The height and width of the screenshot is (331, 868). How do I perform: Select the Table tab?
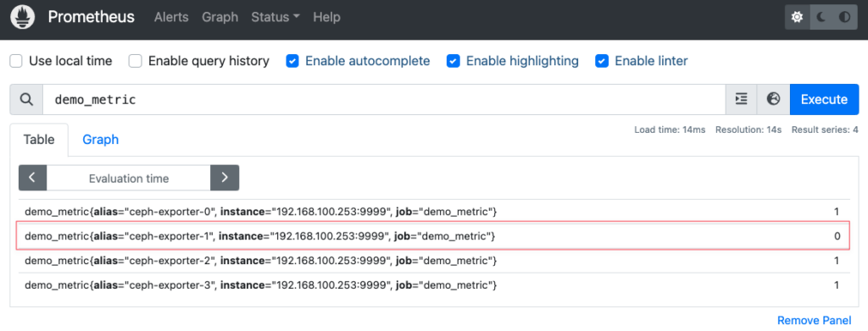[x=39, y=140]
